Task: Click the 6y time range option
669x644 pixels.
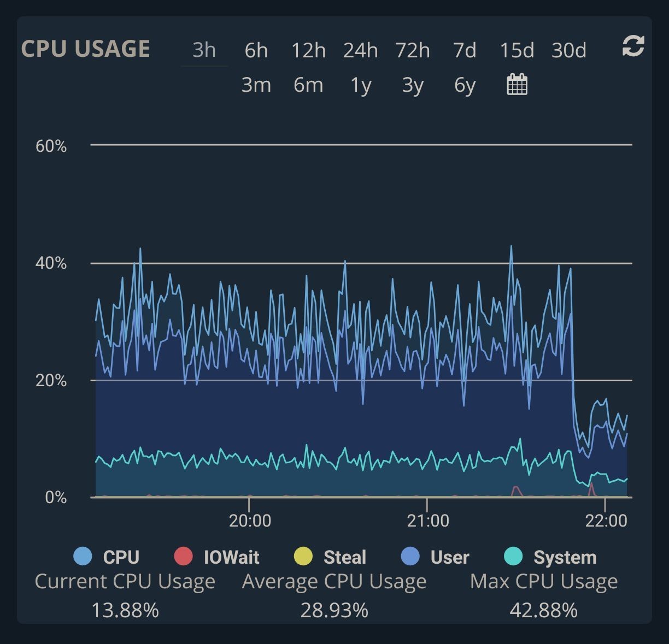Action: pyautogui.click(x=465, y=85)
